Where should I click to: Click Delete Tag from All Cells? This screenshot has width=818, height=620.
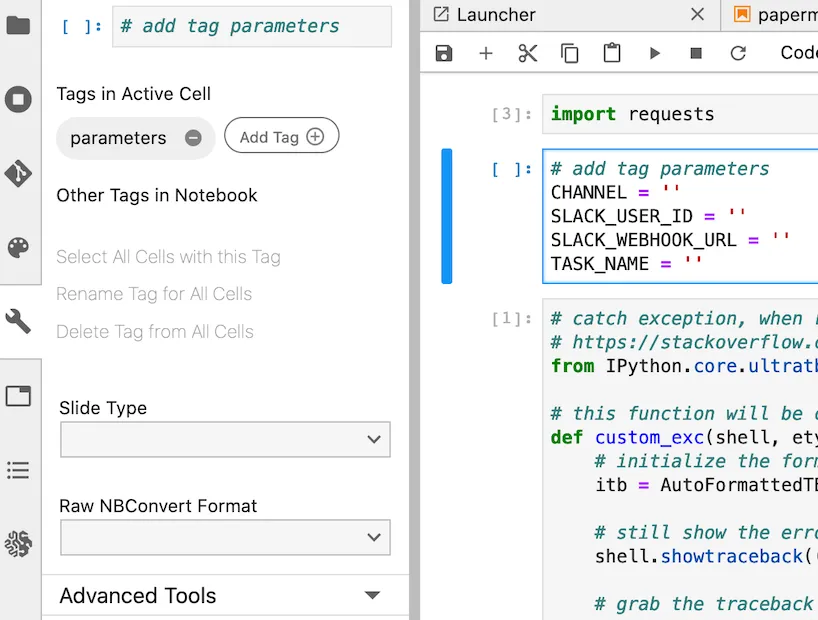point(155,331)
